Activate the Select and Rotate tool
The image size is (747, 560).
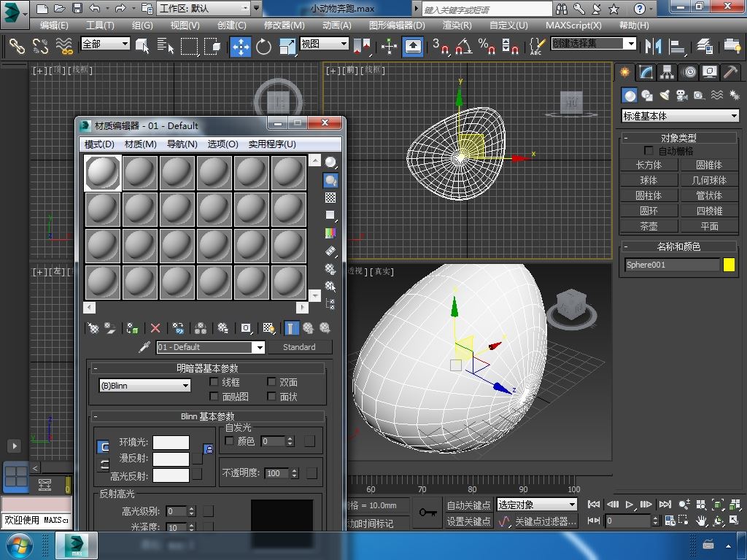(x=263, y=47)
